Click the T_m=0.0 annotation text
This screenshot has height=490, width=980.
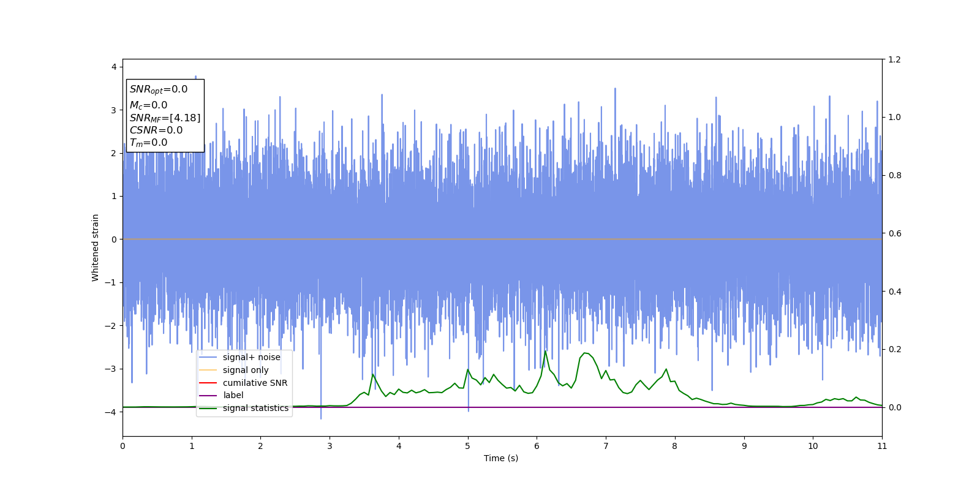148,143
